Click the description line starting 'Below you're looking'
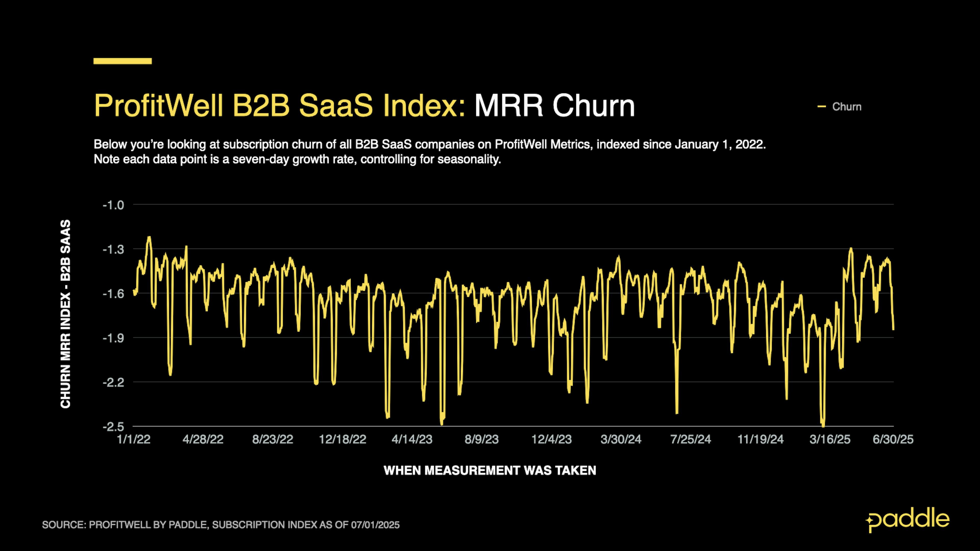 click(x=430, y=144)
